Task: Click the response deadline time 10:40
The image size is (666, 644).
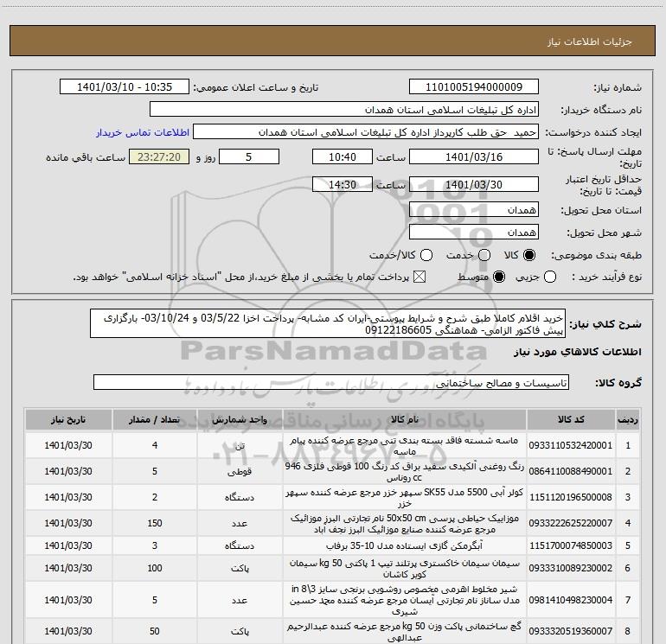Action: pyautogui.click(x=343, y=156)
